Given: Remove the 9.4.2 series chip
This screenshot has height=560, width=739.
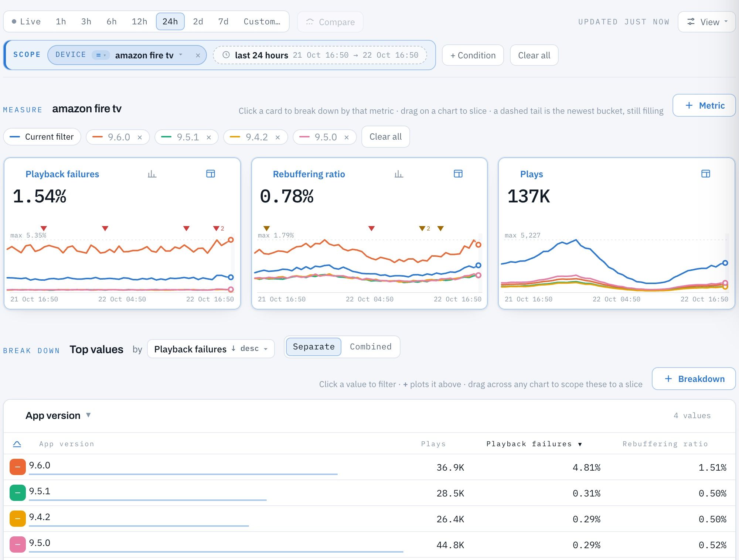Looking at the screenshot, I should [277, 137].
